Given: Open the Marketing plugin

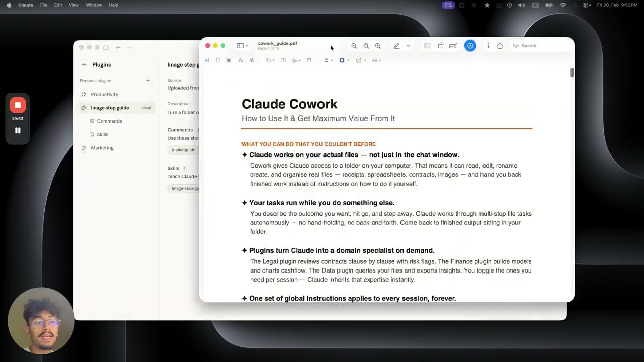Looking at the screenshot, I should 102,148.
